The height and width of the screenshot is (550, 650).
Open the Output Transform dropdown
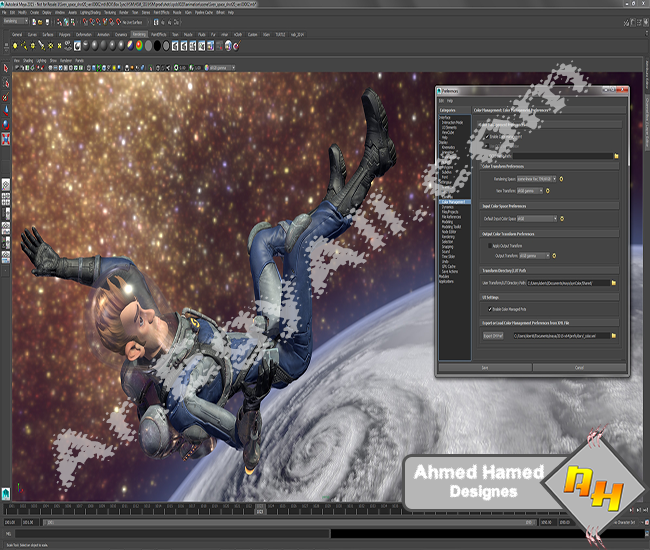pos(534,256)
